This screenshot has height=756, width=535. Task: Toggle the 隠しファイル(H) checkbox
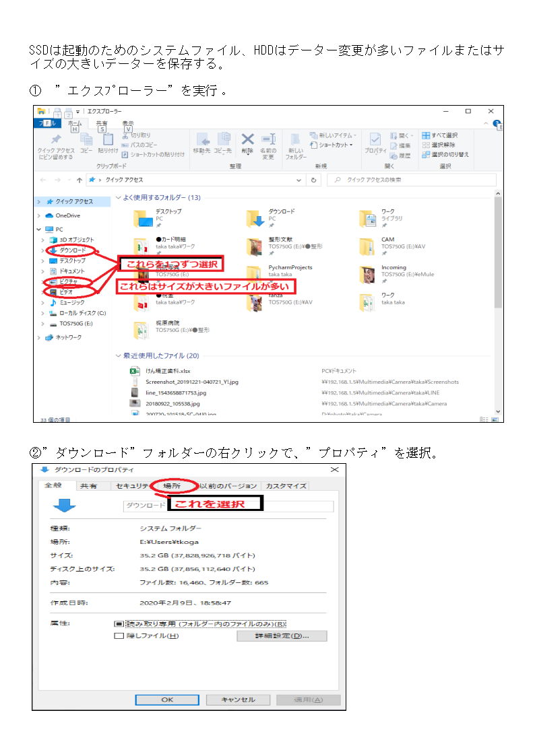point(119,636)
